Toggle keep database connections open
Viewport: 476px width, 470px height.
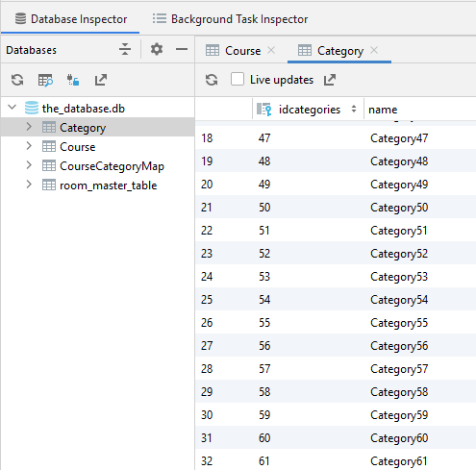pos(73,80)
